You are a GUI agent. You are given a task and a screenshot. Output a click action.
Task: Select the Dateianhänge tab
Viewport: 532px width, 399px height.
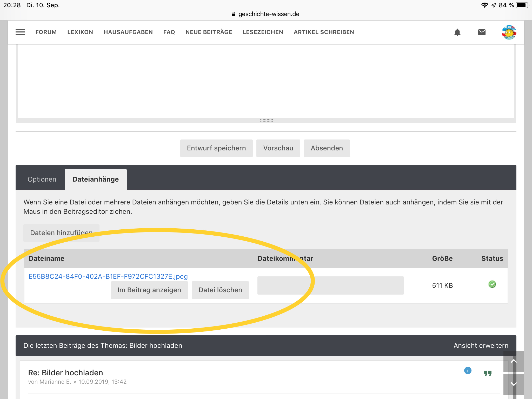pyautogui.click(x=96, y=179)
